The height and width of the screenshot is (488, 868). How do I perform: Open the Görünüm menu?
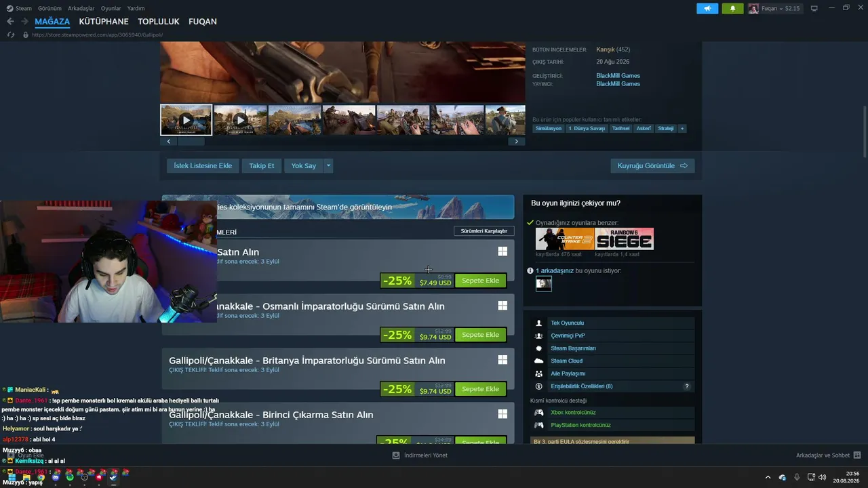pos(50,8)
